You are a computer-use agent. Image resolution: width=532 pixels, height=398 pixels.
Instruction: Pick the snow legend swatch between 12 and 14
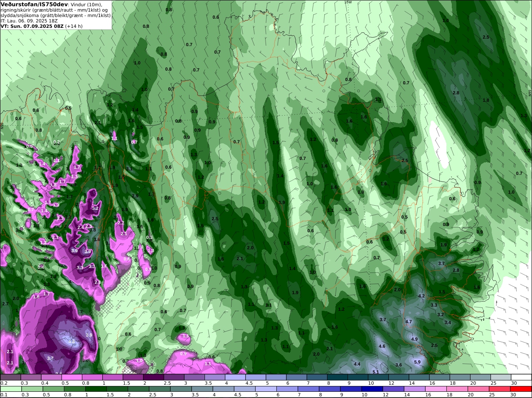[399, 377]
